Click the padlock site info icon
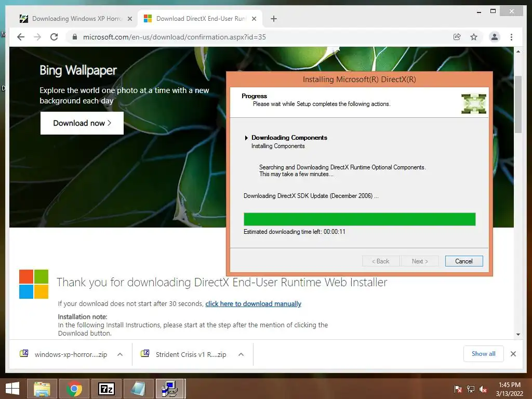The height and width of the screenshot is (399, 532). [x=75, y=37]
